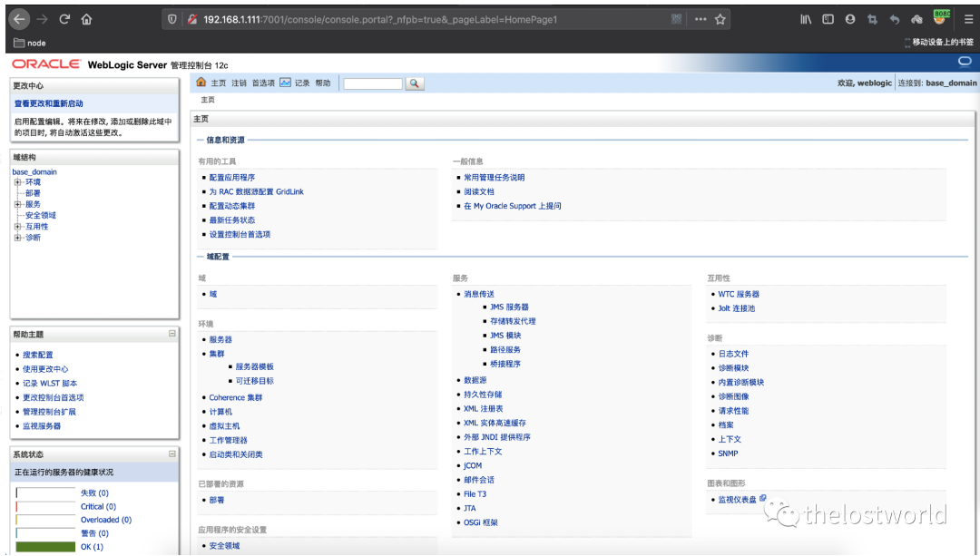Screen dimensions: 980x556
Task: Select 安全领域 in the domain tree
Action: coord(41,215)
